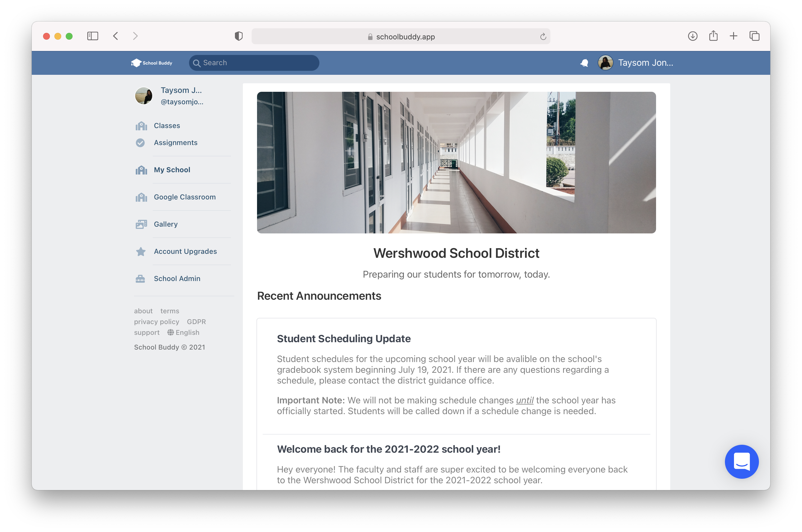802x532 pixels.
Task: Click the shield icon in the address bar
Action: click(239, 36)
